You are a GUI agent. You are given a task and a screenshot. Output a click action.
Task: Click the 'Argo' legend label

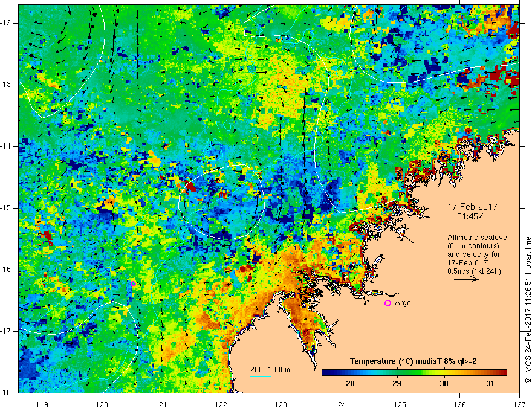pyautogui.click(x=403, y=303)
